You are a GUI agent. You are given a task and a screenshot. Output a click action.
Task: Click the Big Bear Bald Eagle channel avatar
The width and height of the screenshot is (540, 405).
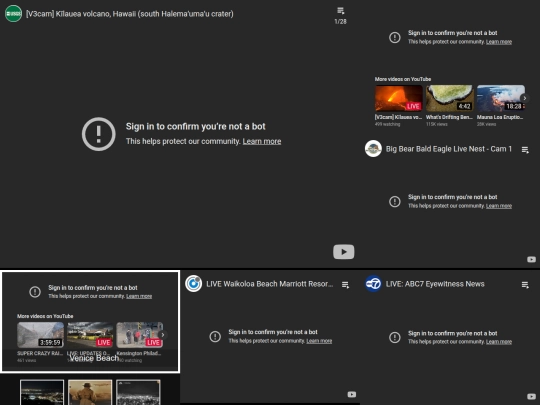pyautogui.click(x=373, y=149)
